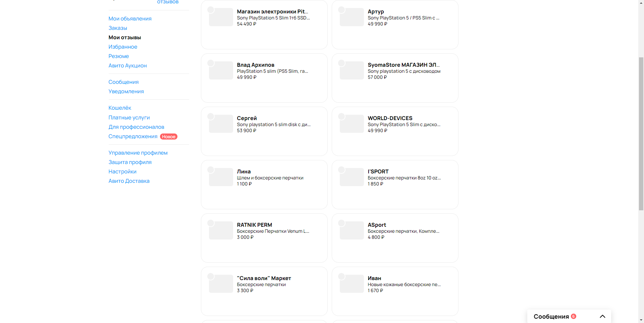Open Для профессионалов link
Image resolution: width=644 pixels, height=323 pixels.
point(136,127)
